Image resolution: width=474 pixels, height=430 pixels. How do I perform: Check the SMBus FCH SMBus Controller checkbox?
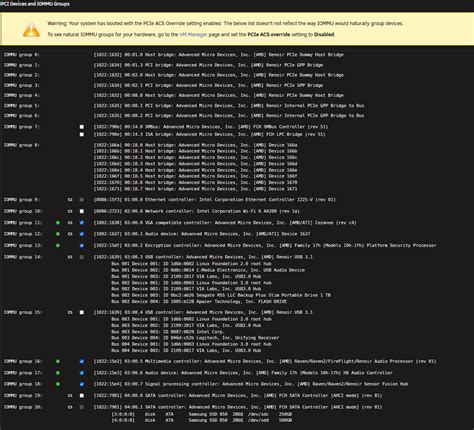[x=82, y=127]
